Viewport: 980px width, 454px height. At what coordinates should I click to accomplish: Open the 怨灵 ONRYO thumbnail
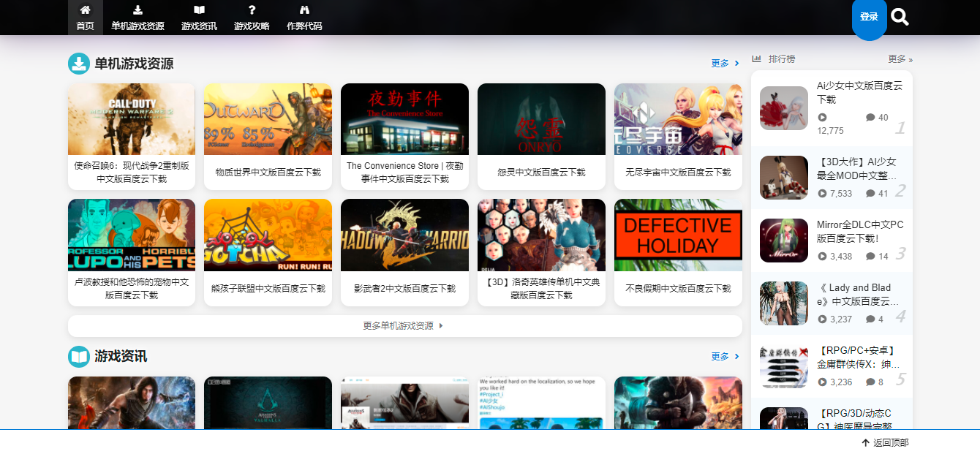(x=541, y=119)
